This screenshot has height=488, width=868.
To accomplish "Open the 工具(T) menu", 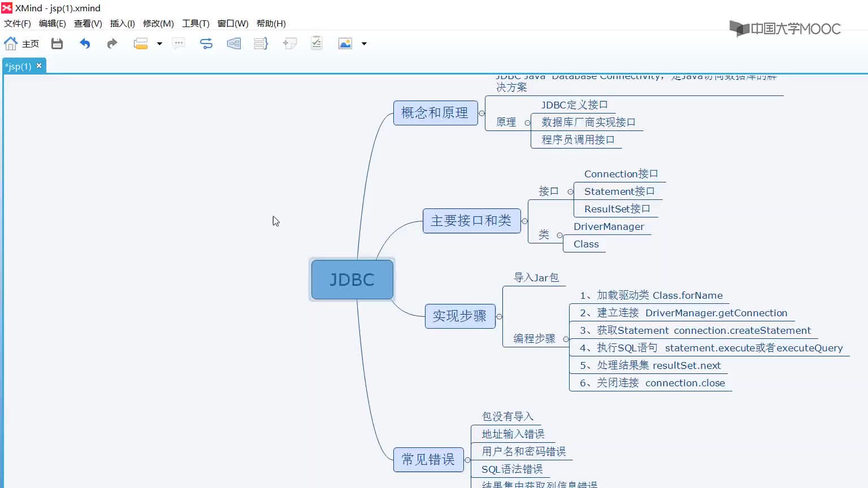I will point(196,23).
